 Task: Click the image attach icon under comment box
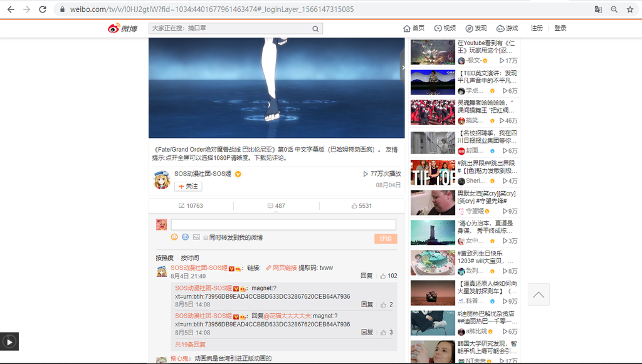(x=196, y=237)
